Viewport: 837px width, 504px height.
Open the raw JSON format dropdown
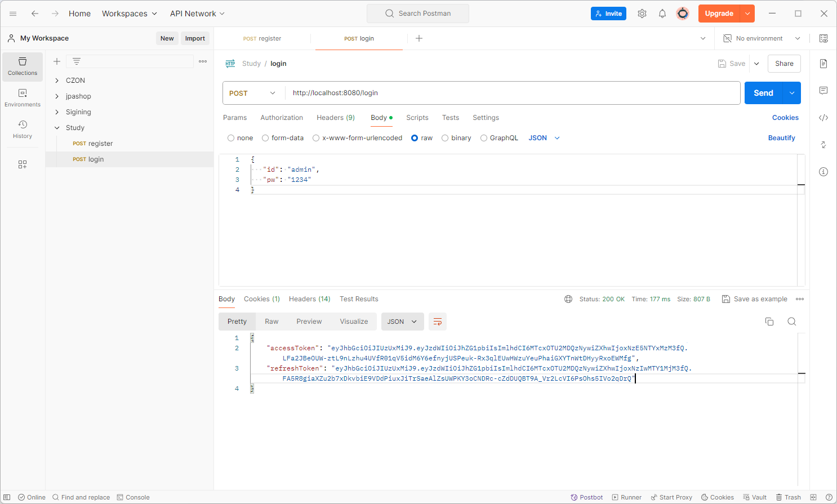(544, 138)
